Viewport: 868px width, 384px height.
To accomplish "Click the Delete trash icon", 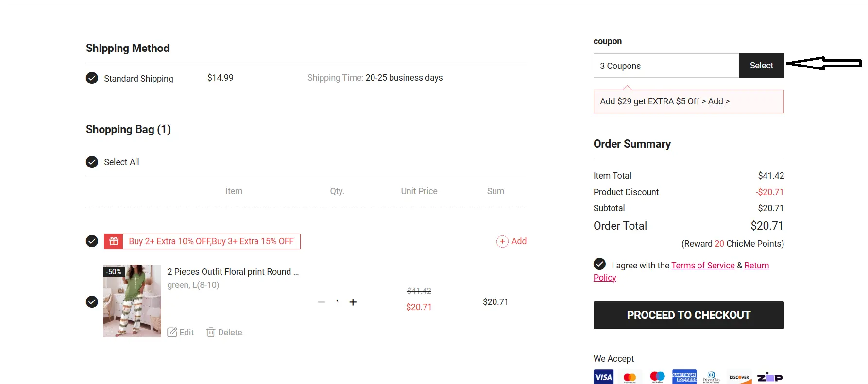I will point(211,332).
